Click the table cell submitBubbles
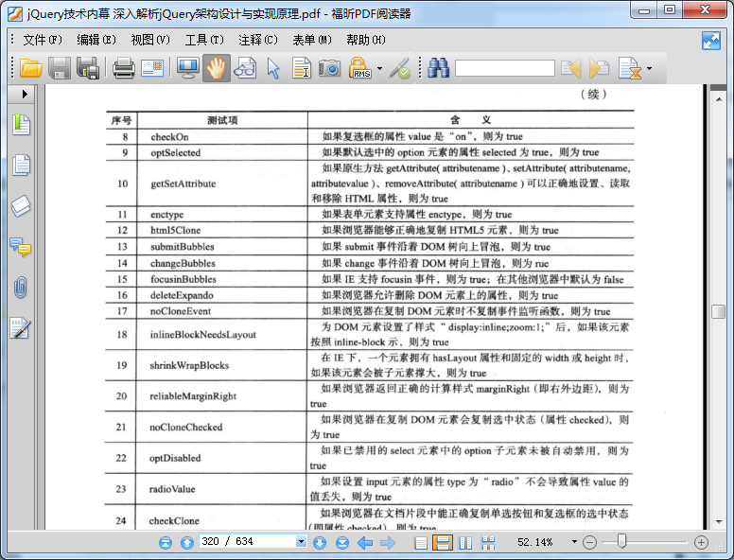 pos(183,247)
